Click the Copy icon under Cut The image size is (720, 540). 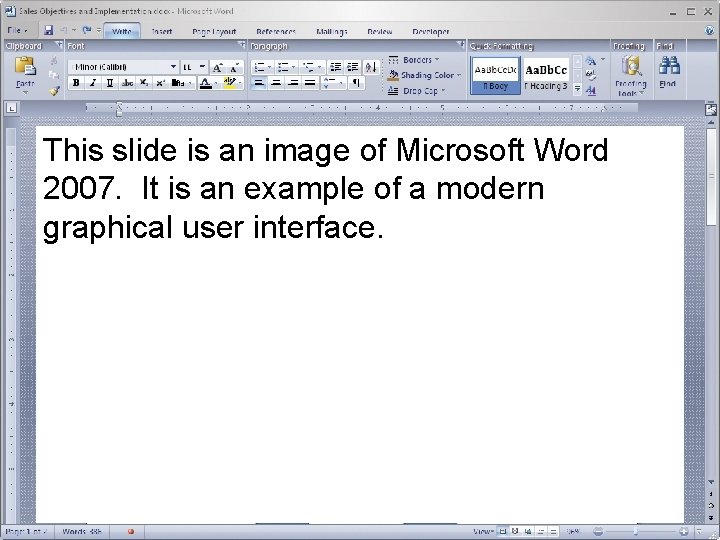54,75
